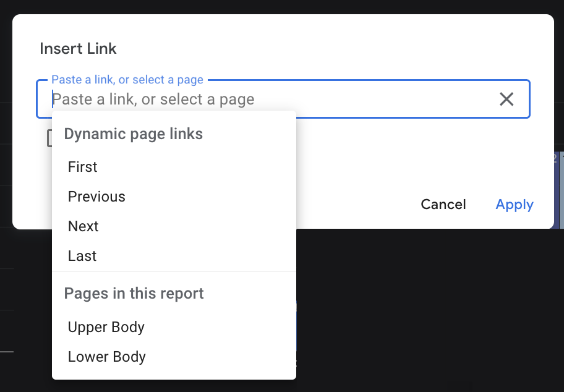
Task: Clear the link field with the X icon
Action: (x=506, y=99)
